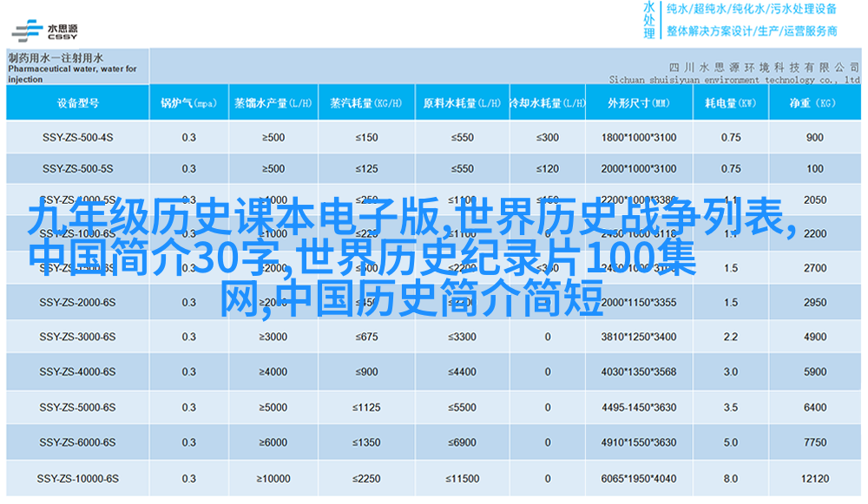Click the ≥10000 distilled water output cell
The height and width of the screenshot is (504, 868).
pos(272,478)
